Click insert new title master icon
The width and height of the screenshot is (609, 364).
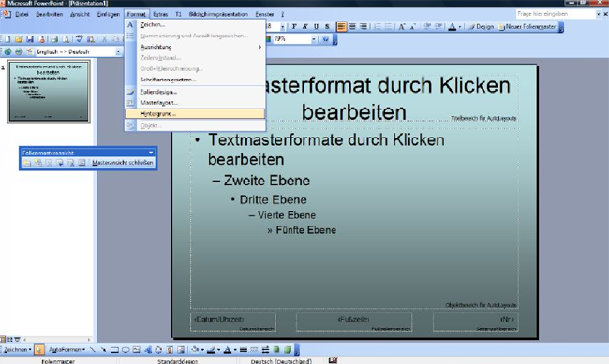[x=37, y=163]
